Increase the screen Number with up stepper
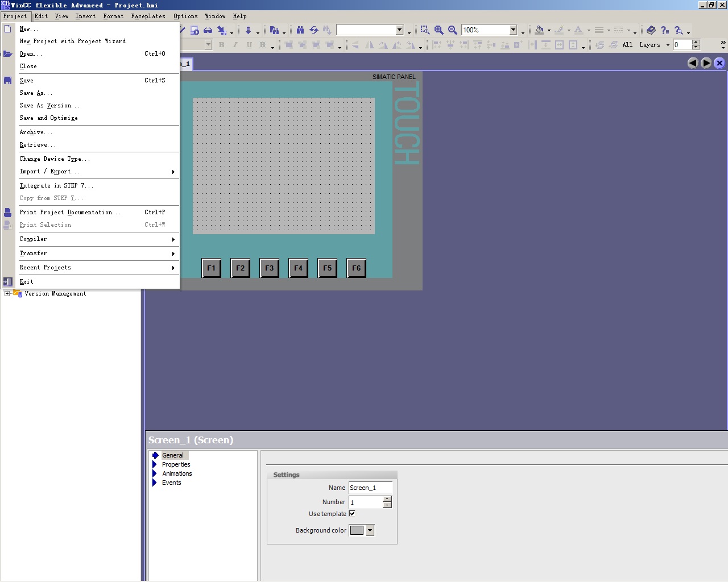728x582 pixels. click(x=387, y=499)
